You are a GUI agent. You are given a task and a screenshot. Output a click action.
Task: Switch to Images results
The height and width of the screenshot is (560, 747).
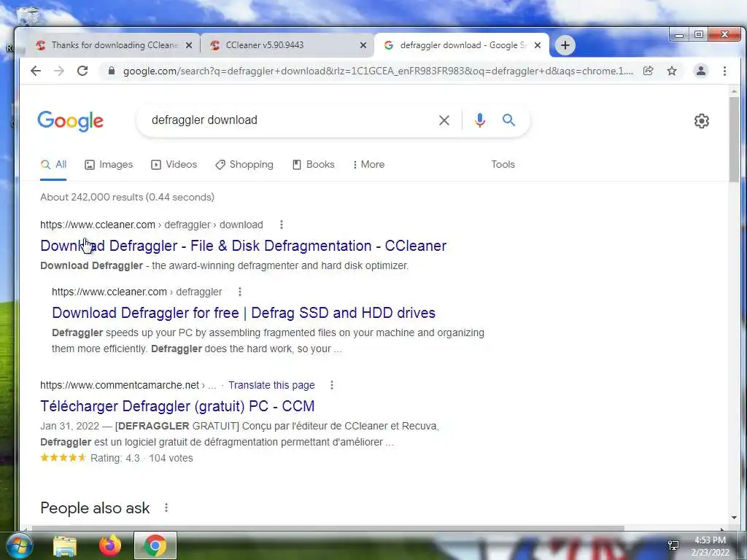(x=109, y=165)
